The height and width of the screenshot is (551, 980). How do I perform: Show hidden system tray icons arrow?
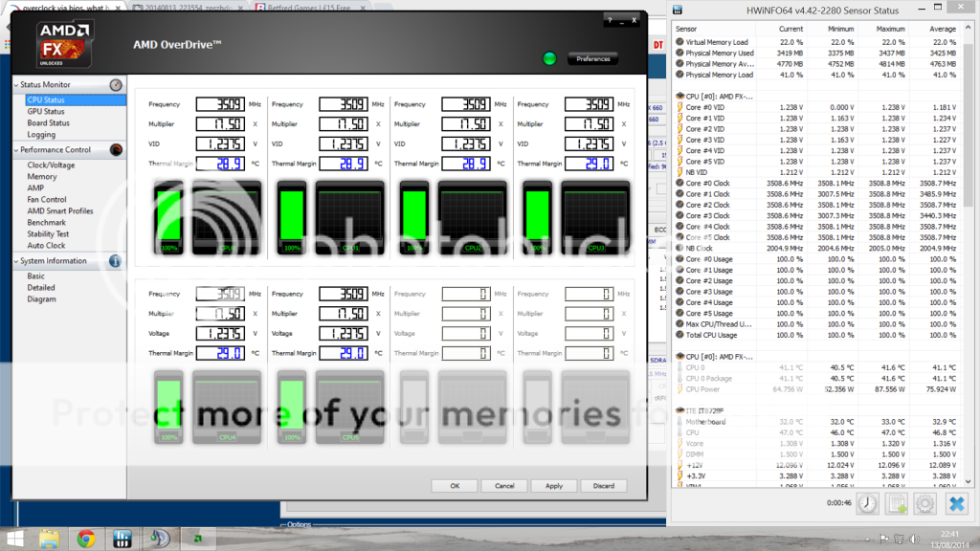point(867,539)
